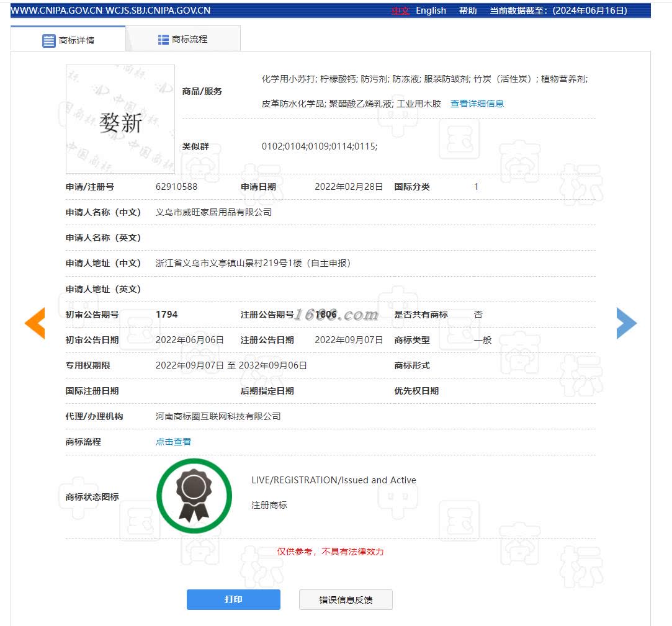
Task: Switch to the 商标流程 tab
Action: point(183,39)
